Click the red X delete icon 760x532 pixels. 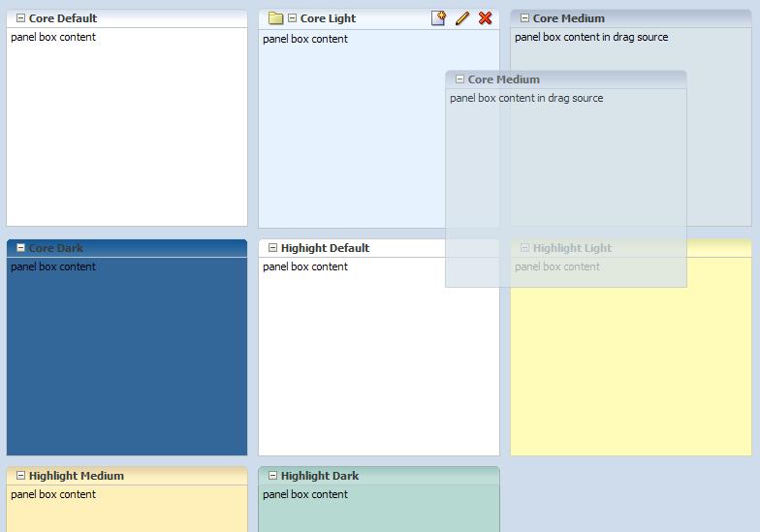[486, 18]
